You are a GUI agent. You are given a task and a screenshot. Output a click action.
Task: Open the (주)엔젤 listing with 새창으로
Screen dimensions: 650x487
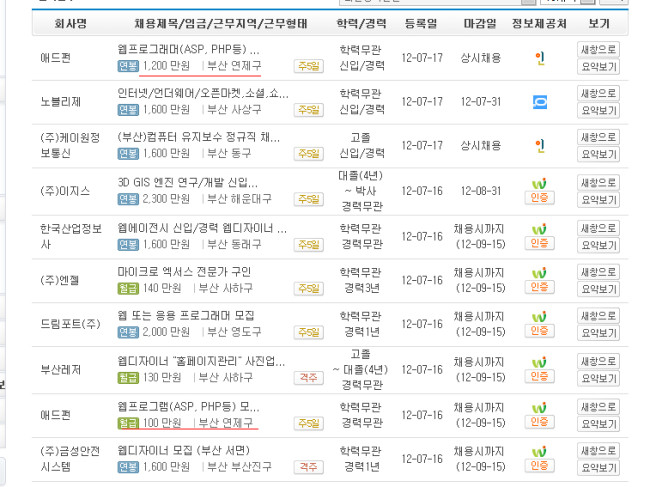(x=598, y=272)
